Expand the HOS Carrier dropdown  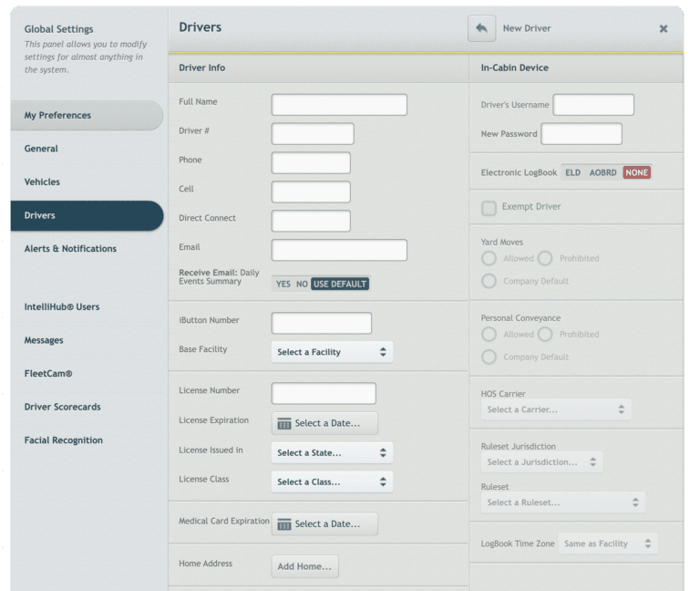coord(555,410)
